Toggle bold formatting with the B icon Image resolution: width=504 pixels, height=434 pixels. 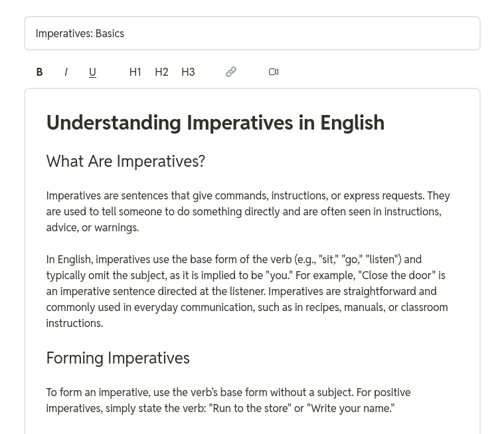pos(40,72)
